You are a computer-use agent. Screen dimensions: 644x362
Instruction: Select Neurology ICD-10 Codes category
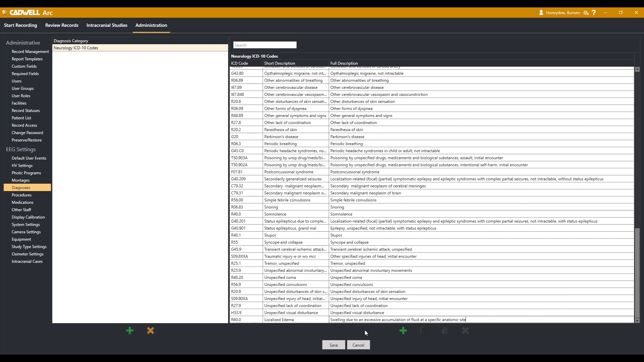tap(76, 48)
